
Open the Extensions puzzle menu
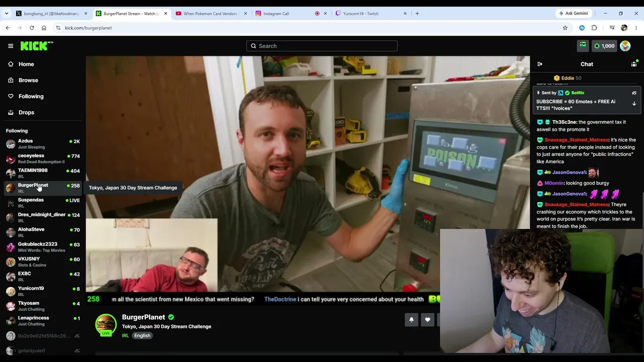point(594,28)
